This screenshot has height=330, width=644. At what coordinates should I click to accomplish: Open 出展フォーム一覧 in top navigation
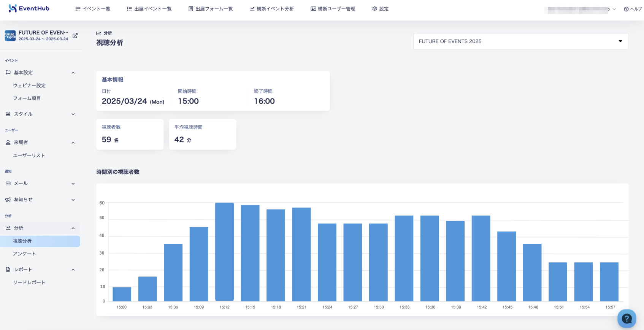[x=211, y=9]
